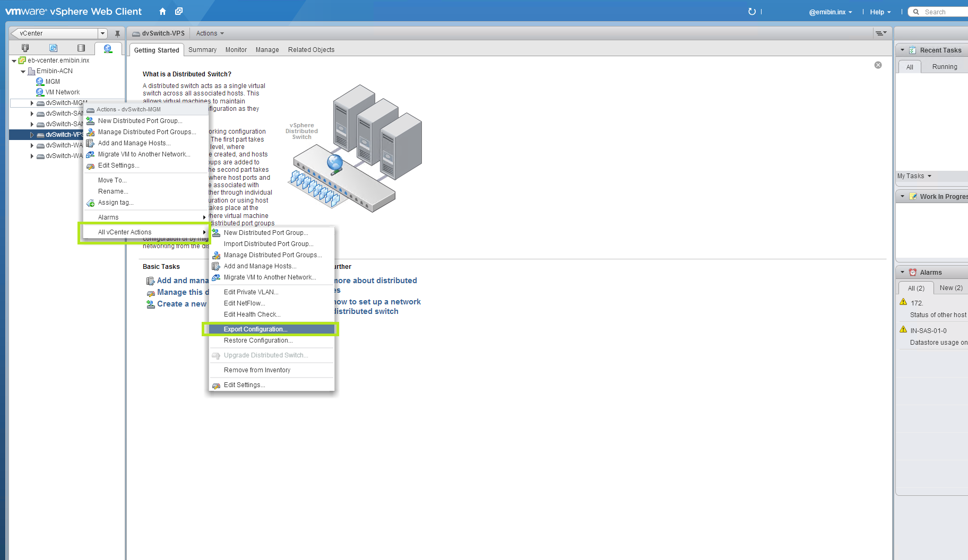This screenshot has width=968, height=560.
Task: Collapse the Emibin-ACN datacenter node
Action: pyautogui.click(x=23, y=71)
